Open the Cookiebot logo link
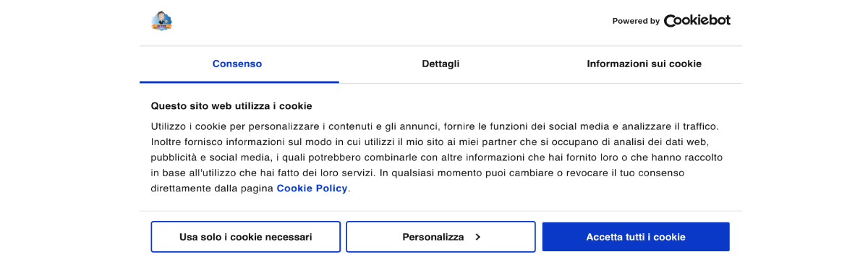The height and width of the screenshot is (278, 868). 671,21
